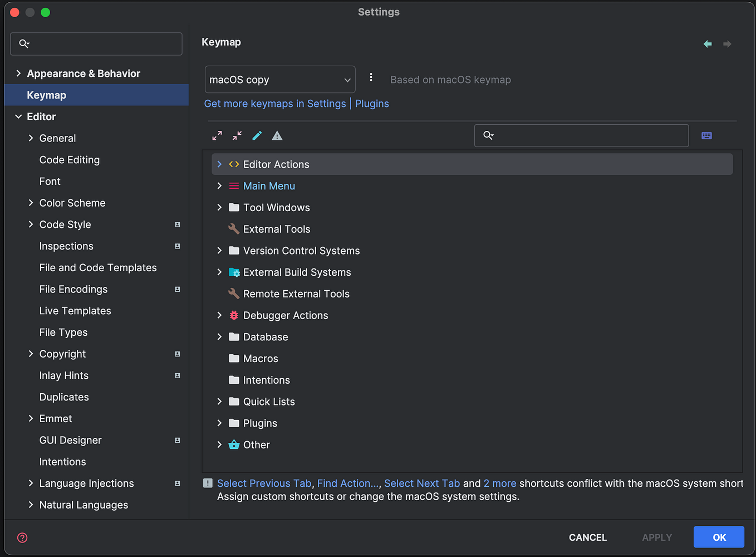
Task: Click the Expand All icon in keymap toolbar
Action: point(217,135)
